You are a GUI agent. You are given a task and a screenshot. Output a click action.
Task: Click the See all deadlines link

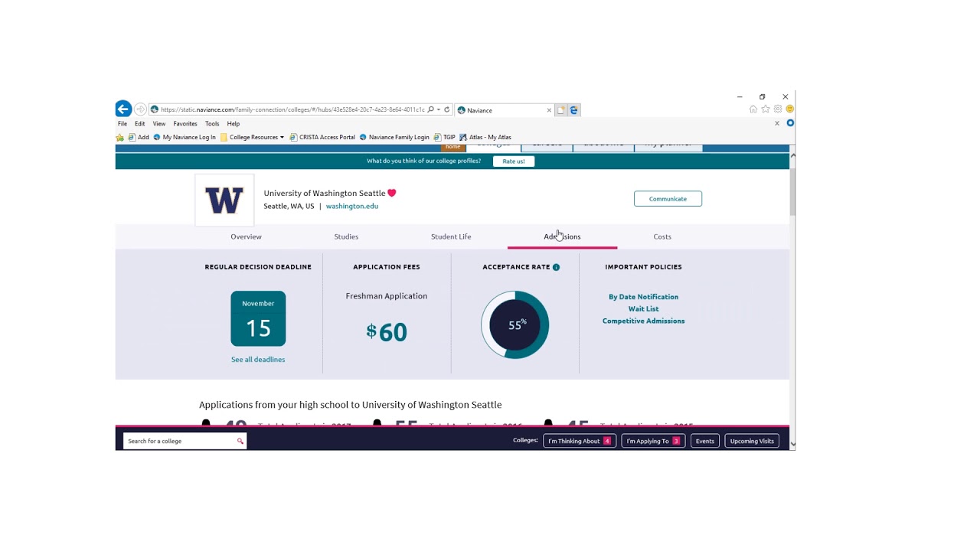(258, 360)
